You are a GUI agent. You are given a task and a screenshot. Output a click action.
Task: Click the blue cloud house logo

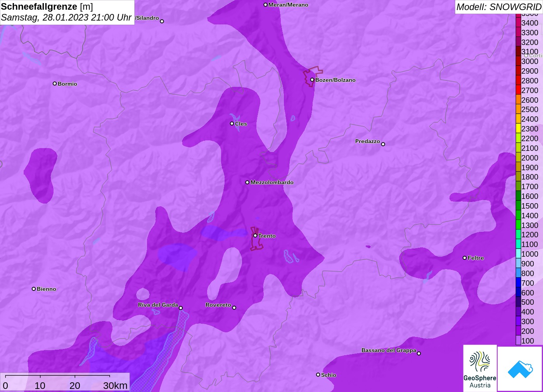[520, 369]
